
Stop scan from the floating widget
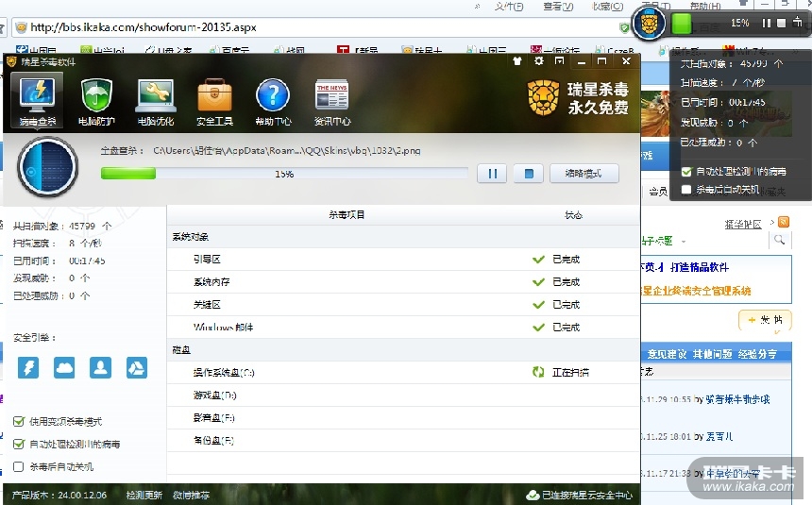782,23
